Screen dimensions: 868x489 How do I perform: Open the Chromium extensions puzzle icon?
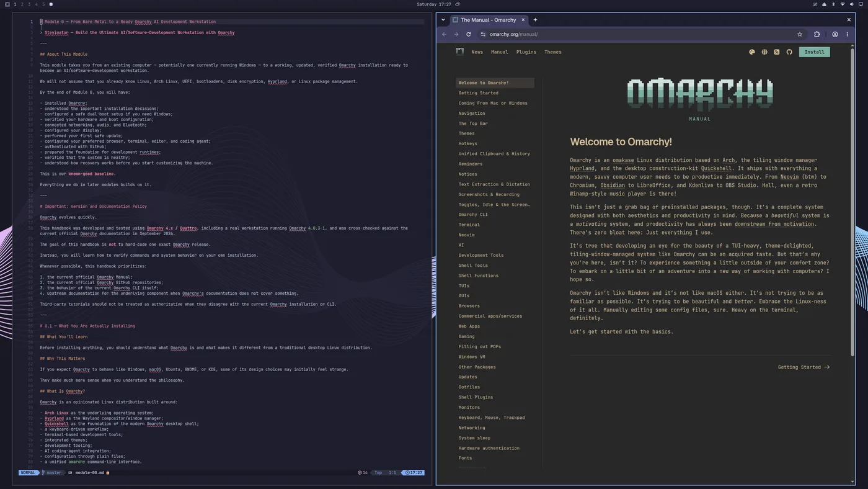817,34
